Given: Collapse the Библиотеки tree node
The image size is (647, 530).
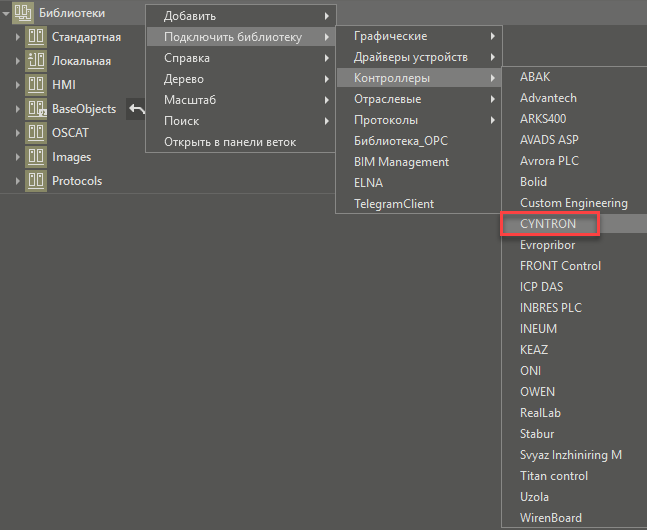Looking at the screenshot, I should click(x=6, y=14).
